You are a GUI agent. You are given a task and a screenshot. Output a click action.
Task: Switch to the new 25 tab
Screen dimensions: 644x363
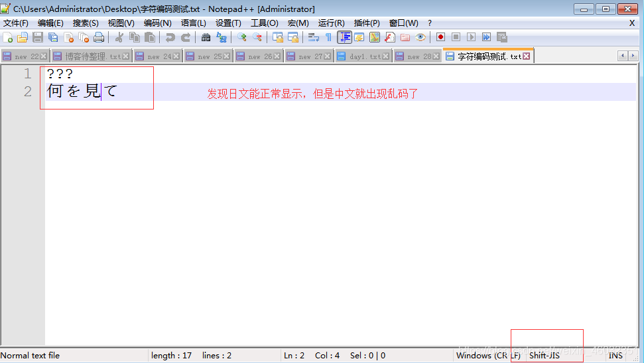tap(208, 56)
